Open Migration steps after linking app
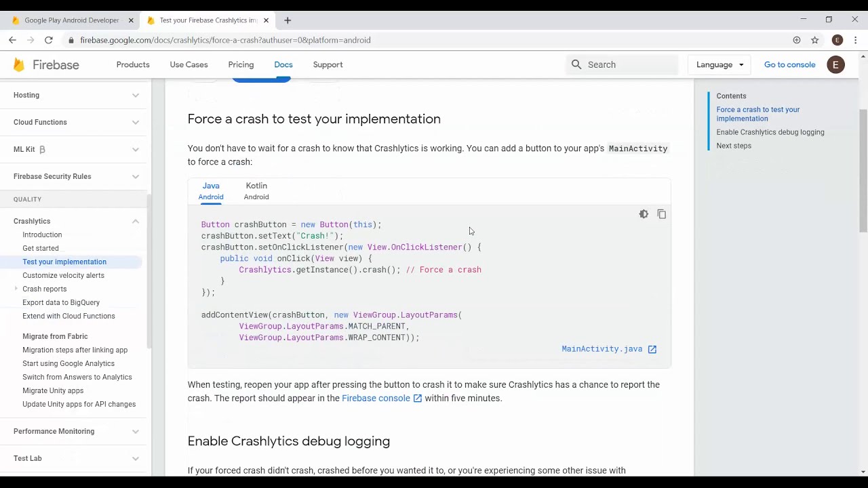 click(x=75, y=350)
